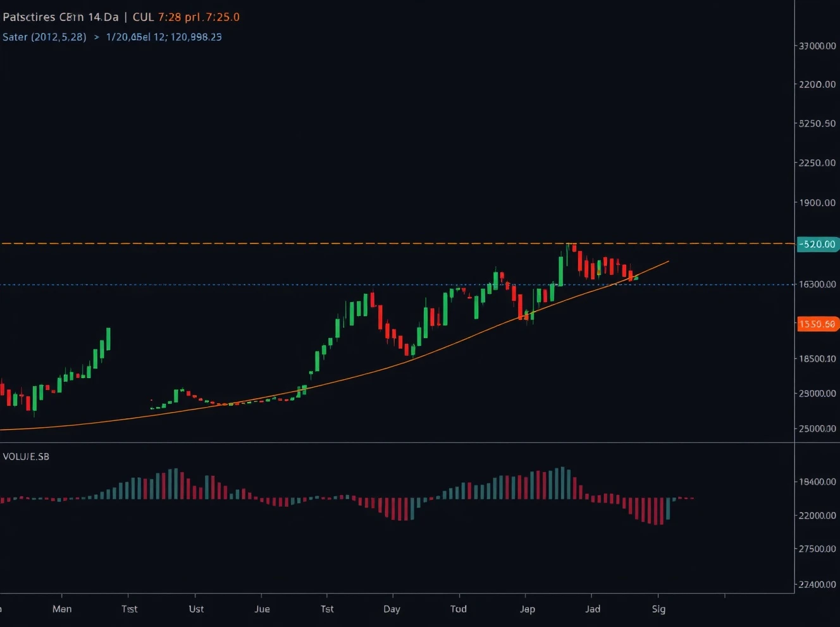840x627 pixels.
Task: Select the orange 1550.50 price tag
Action: 817,324
